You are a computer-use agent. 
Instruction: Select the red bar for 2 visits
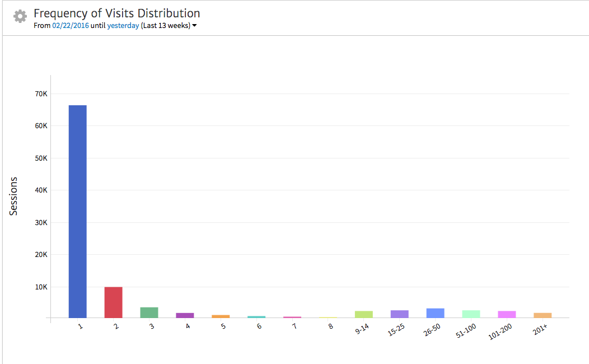point(114,302)
